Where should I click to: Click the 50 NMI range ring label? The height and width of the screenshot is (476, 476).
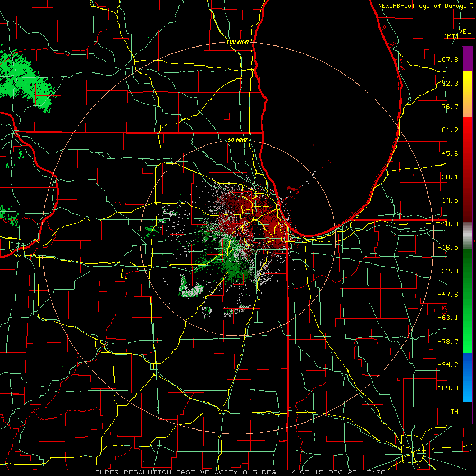pos(237,140)
